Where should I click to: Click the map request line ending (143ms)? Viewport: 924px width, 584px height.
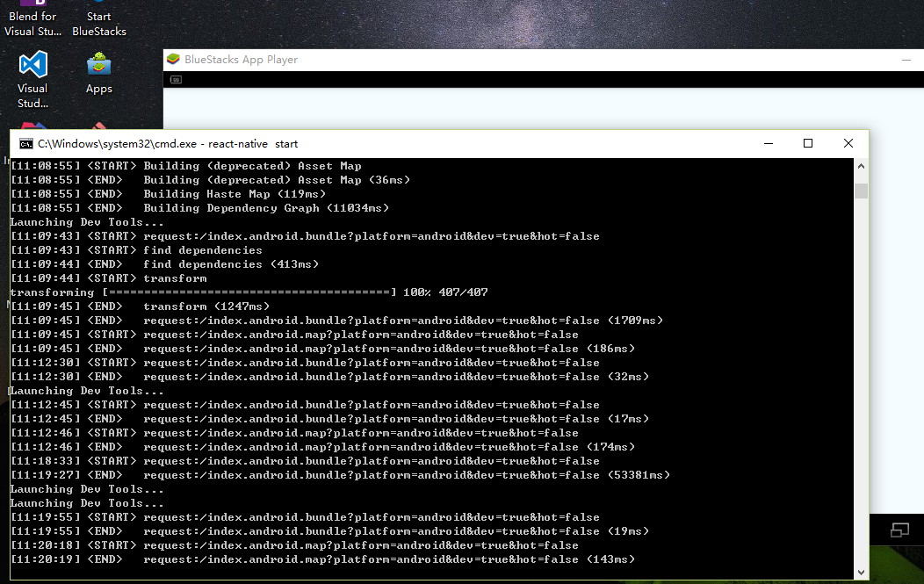[323, 559]
